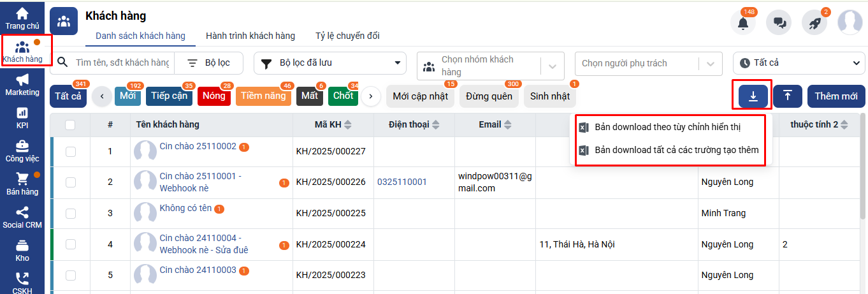Open the Marketing module in sidebar
This screenshot has width=868, height=294.
22,84
